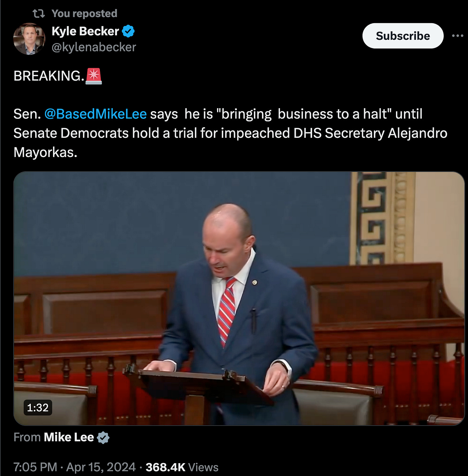Open Kyle Becker display name
Viewport: 468px width, 476px height.
[85, 31]
